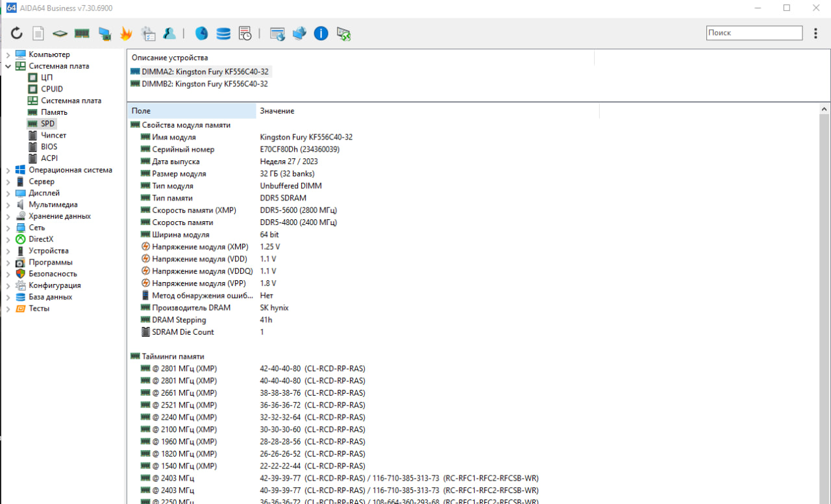Viewport: 831px width, 504px height.
Task: Click the Поиск search field
Action: [754, 33]
